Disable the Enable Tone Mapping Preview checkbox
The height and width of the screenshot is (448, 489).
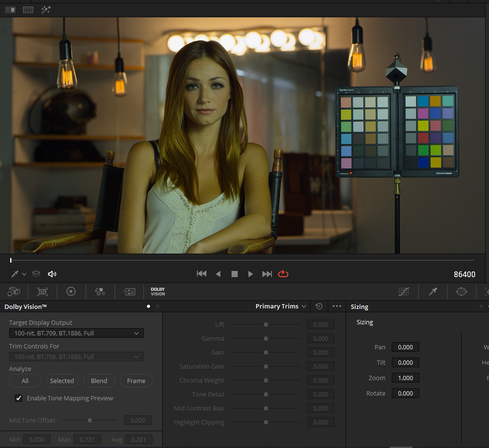coord(18,398)
